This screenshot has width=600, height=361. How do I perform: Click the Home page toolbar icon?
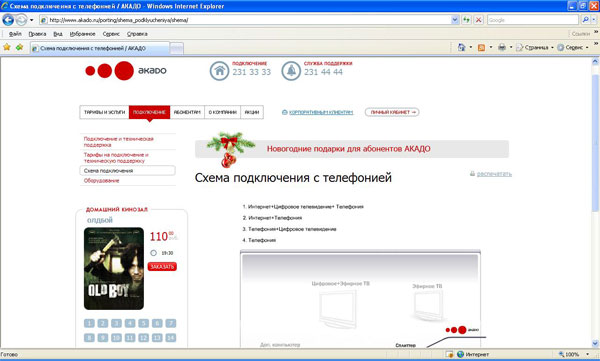point(461,47)
